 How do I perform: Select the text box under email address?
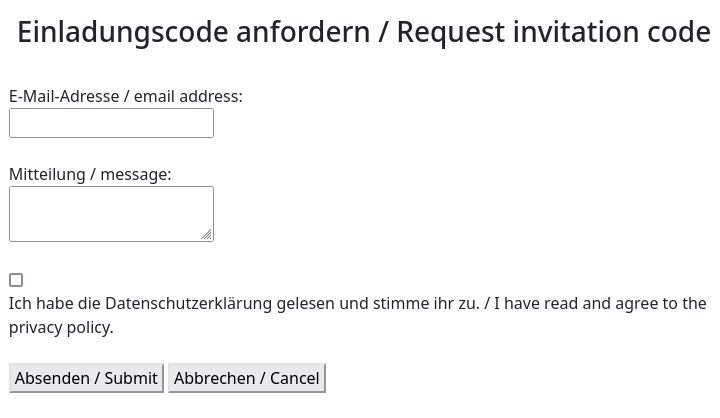point(111,123)
